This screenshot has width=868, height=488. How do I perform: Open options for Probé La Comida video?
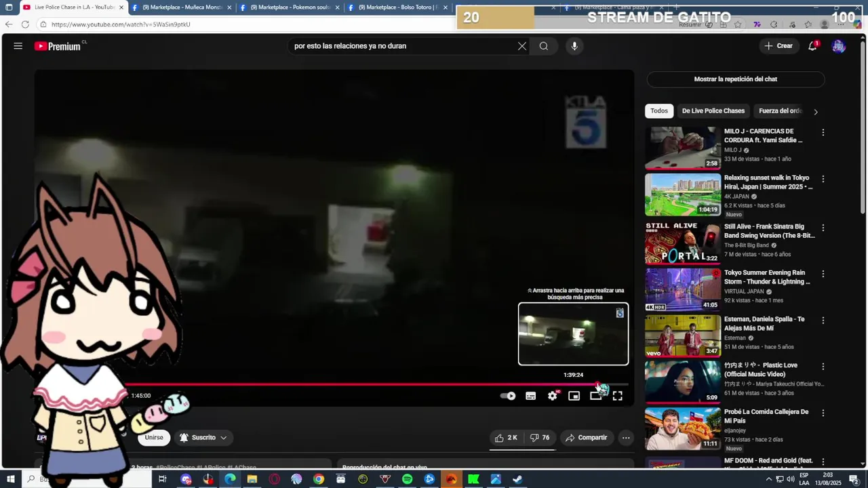[823, 413]
